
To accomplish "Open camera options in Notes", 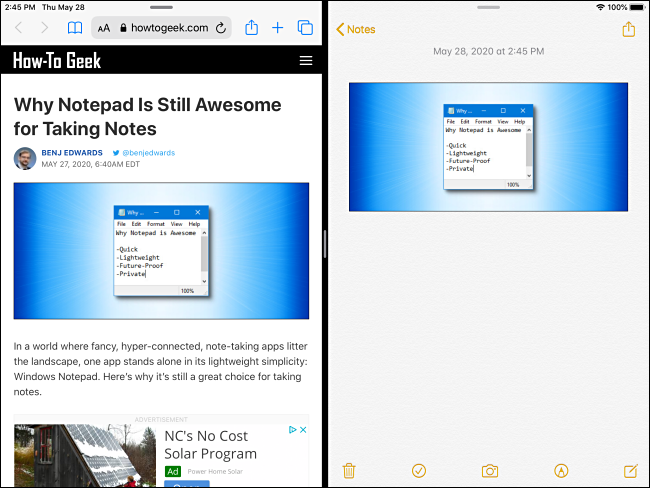I will click(490, 471).
